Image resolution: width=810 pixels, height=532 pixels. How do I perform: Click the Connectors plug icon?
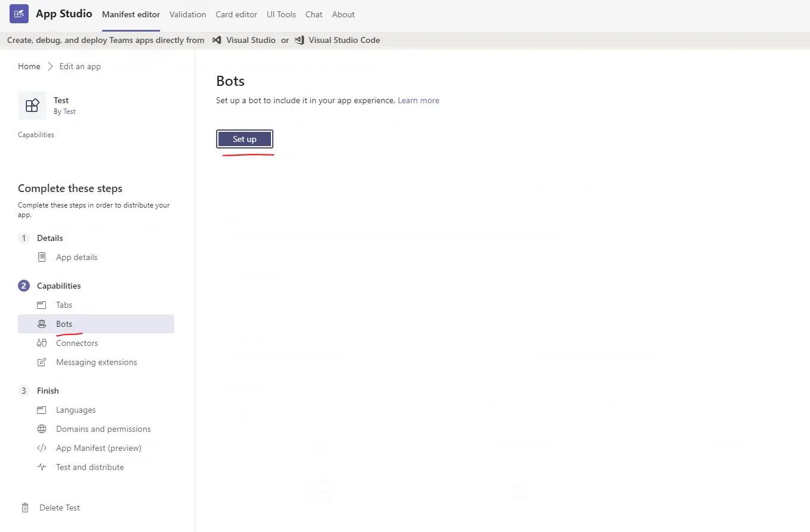click(42, 343)
